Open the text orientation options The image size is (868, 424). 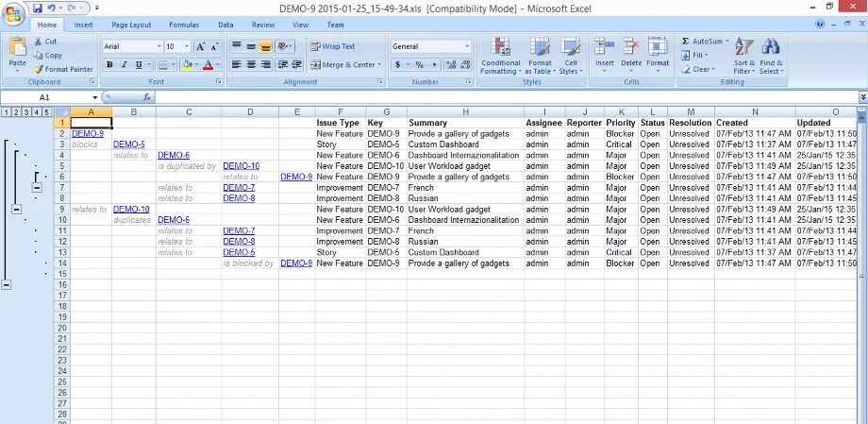(x=285, y=46)
